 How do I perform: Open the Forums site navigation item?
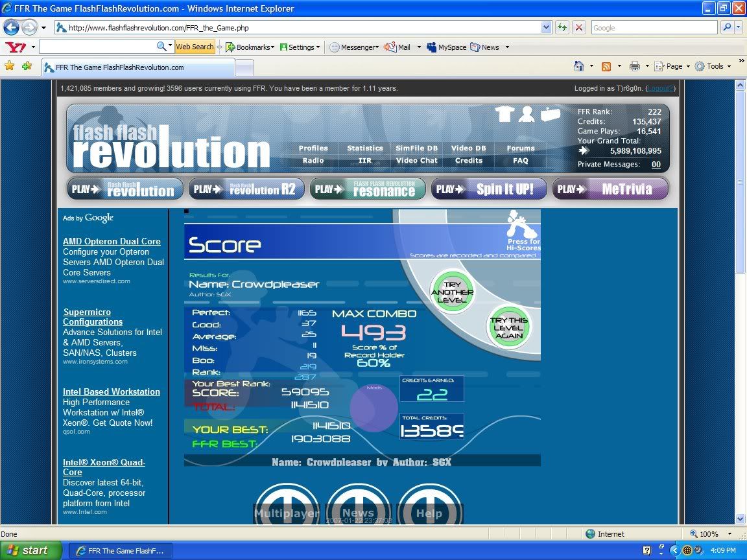[x=521, y=148]
